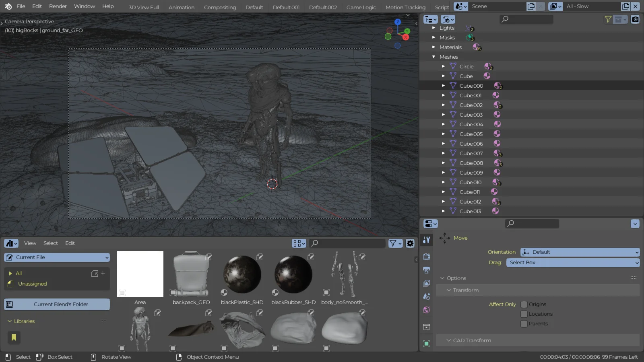Expand the Lights collection in the Outliner

point(434,28)
